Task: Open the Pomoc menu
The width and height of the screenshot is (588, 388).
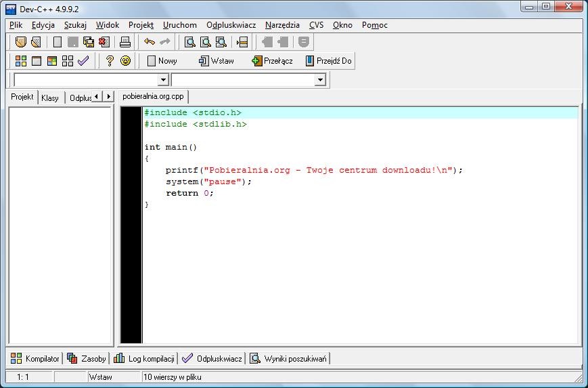Action: pyautogui.click(x=375, y=25)
